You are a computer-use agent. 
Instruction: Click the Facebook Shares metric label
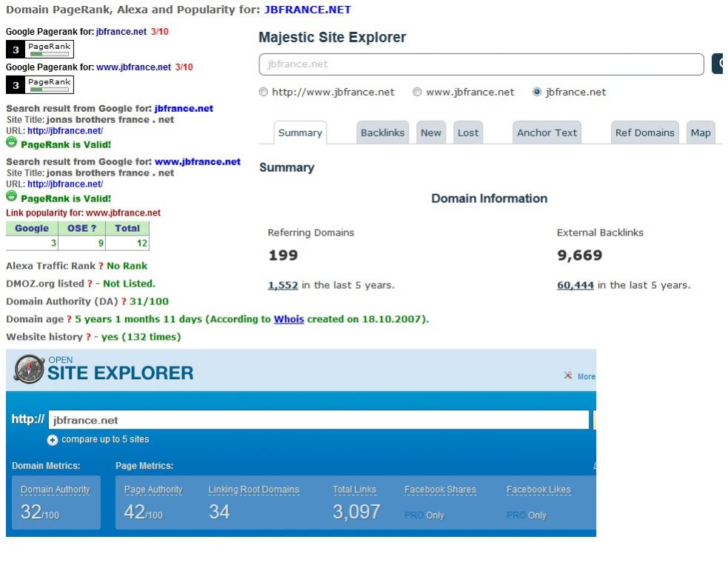(x=440, y=490)
